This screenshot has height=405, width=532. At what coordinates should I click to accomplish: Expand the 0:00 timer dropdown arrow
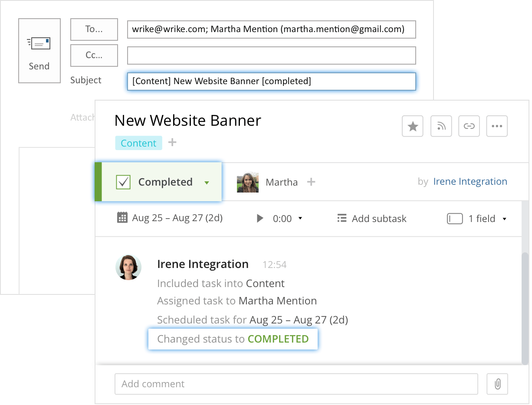pos(300,219)
